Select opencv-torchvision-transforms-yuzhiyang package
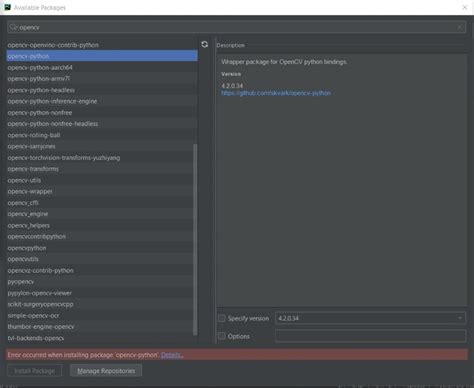 (x=100, y=158)
